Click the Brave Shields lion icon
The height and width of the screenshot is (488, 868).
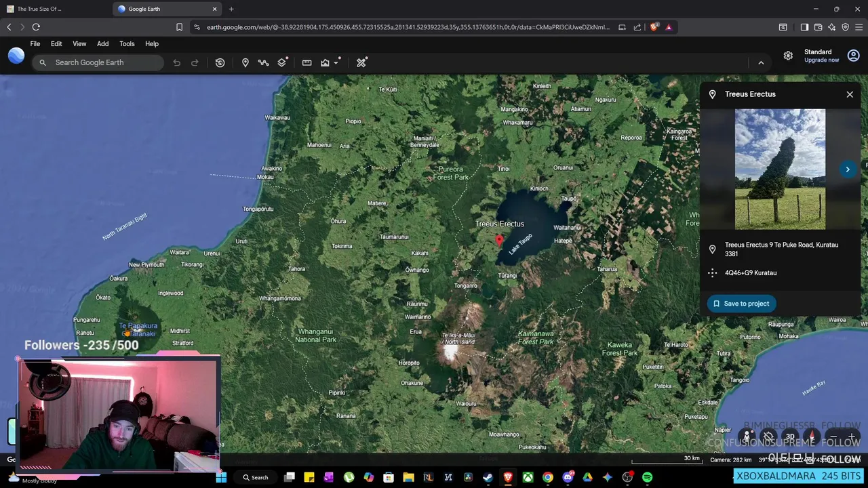[654, 27]
